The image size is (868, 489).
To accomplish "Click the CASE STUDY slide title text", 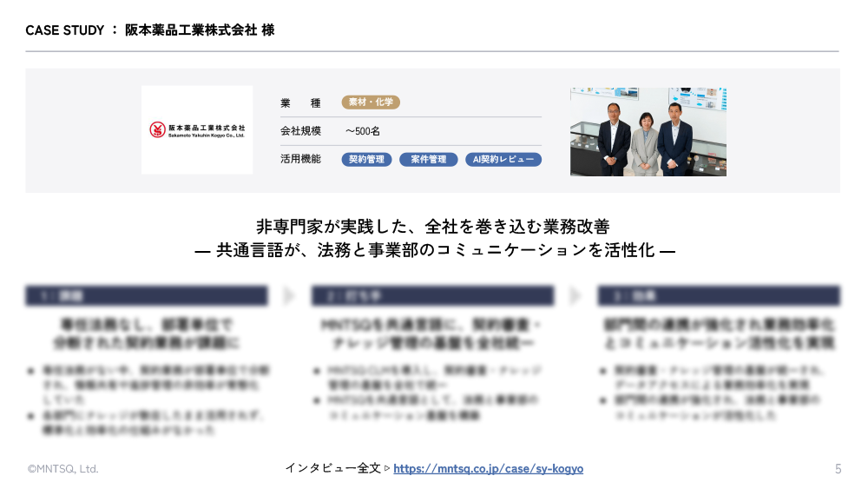I will tap(150, 30).
